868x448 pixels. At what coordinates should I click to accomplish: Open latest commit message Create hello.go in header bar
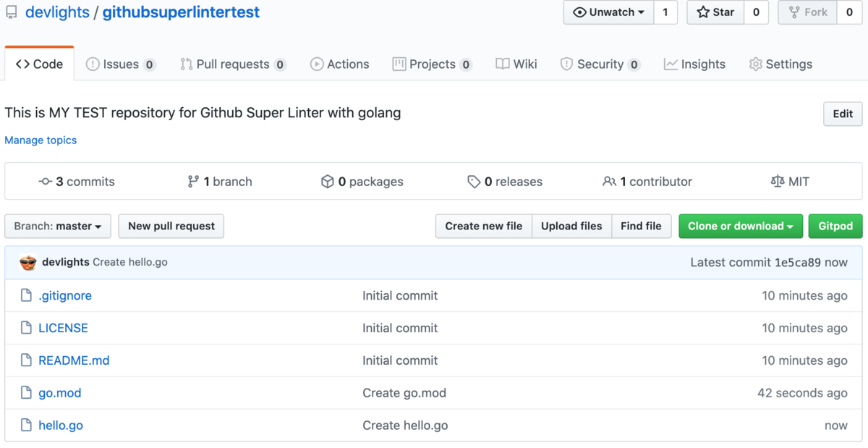pos(130,262)
